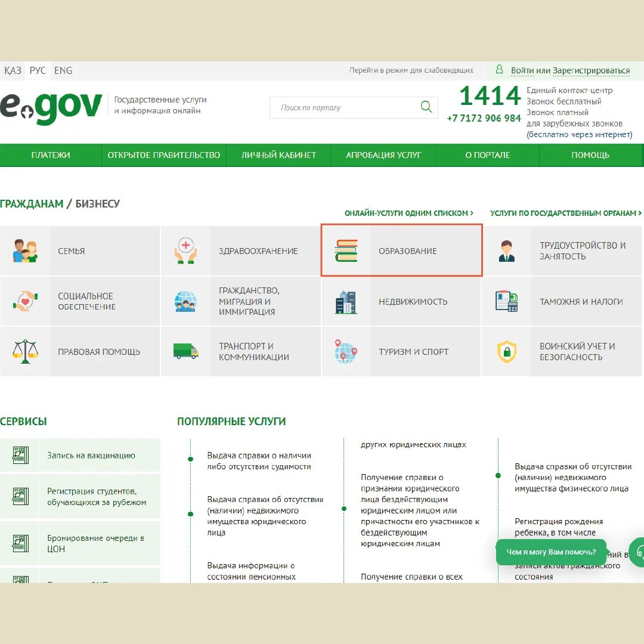Click the Гражданство и миграция globe icon
The width and height of the screenshot is (644, 644).
(x=185, y=301)
